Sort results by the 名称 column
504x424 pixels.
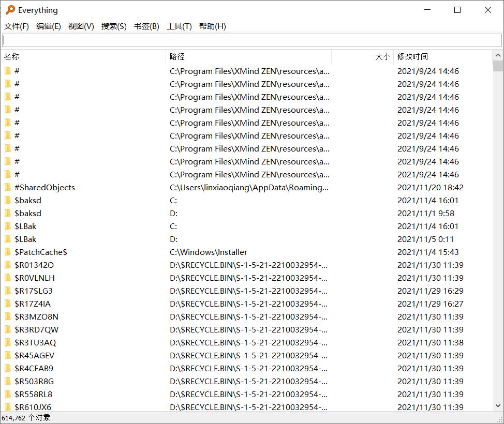(11, 56)
